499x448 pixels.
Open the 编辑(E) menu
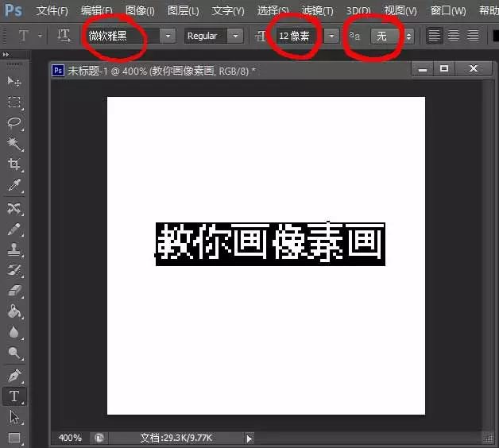(96, 11)
